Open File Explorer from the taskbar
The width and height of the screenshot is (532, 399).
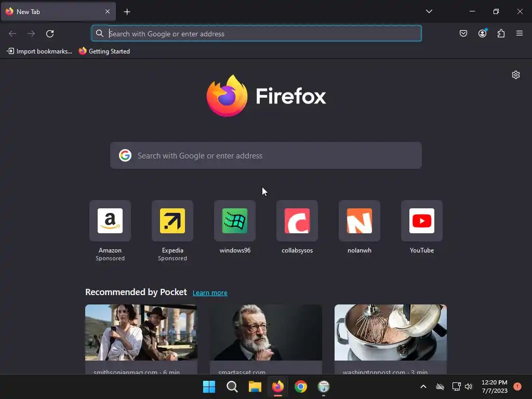255,387
